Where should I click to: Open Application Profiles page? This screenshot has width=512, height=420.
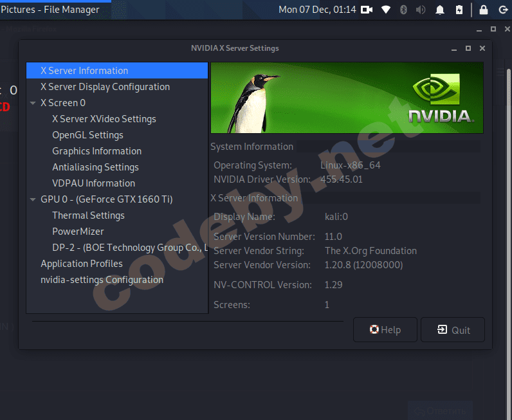point(82,264)
